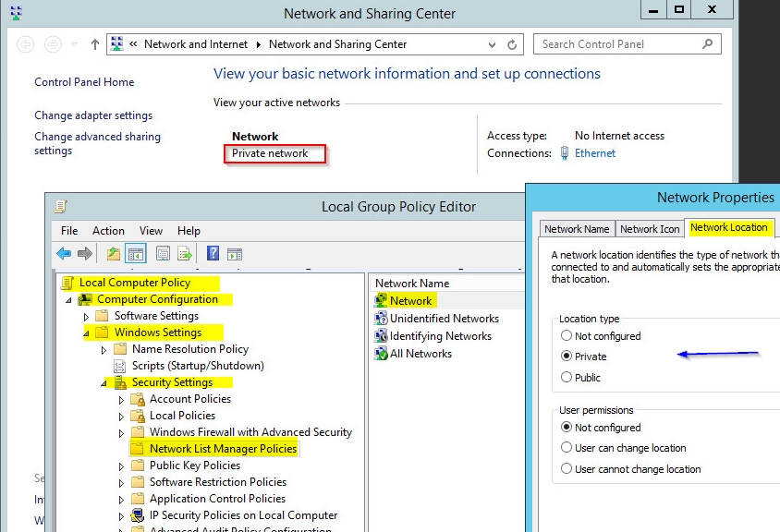Select Unidentified Networks list entry
Screen dimensions: 780x532
click(445, 319)
